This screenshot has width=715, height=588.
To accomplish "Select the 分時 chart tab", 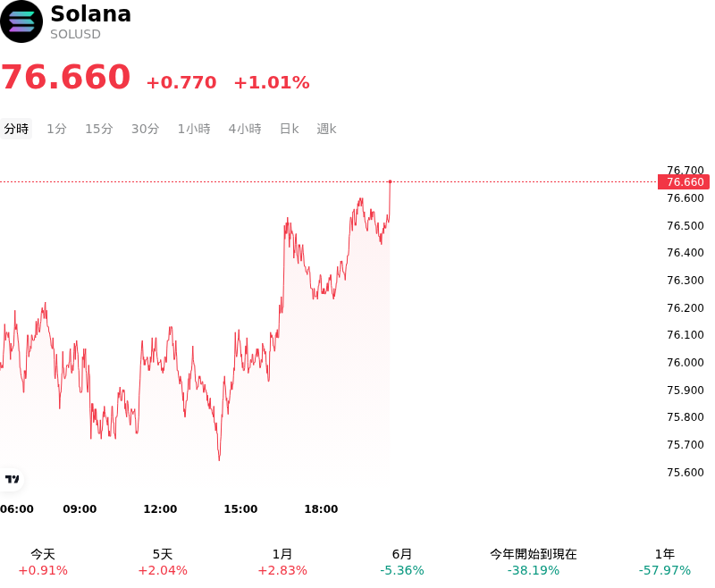I will click(16, 129).
